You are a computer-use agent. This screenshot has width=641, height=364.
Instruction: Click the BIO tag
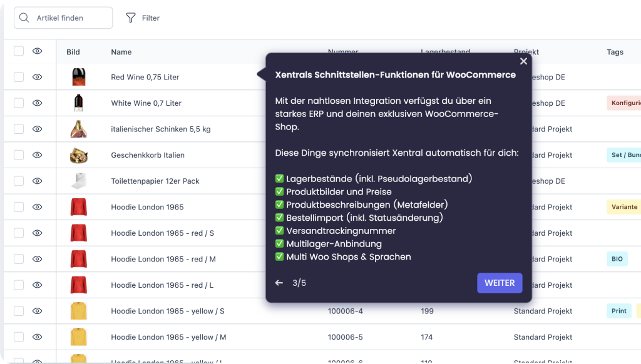(x=617, y=259)
